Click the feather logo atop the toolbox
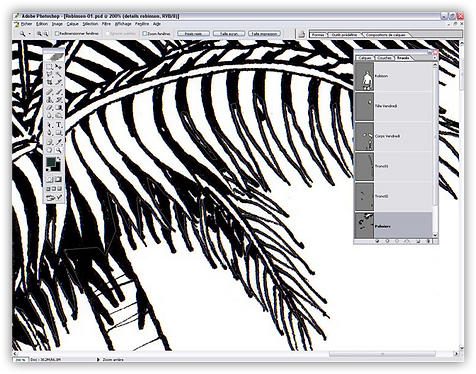Image resolution: width=476 pixels, height=374 pixels. pyautogui.click(x=54, y=57)
